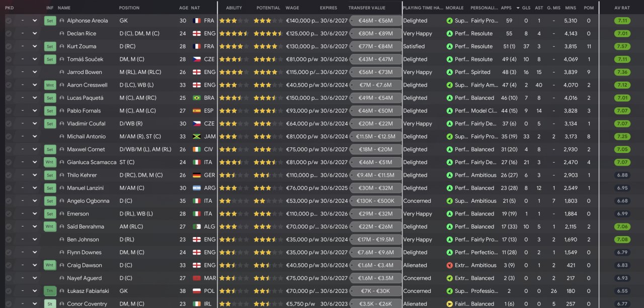Click the 'Set' status badge for Kurt Zouma
Screen dimensions: 644x308
[50, 46]
